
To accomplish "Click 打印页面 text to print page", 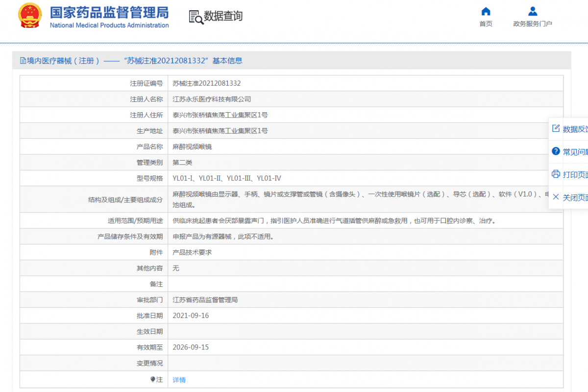I will (575, 174).
